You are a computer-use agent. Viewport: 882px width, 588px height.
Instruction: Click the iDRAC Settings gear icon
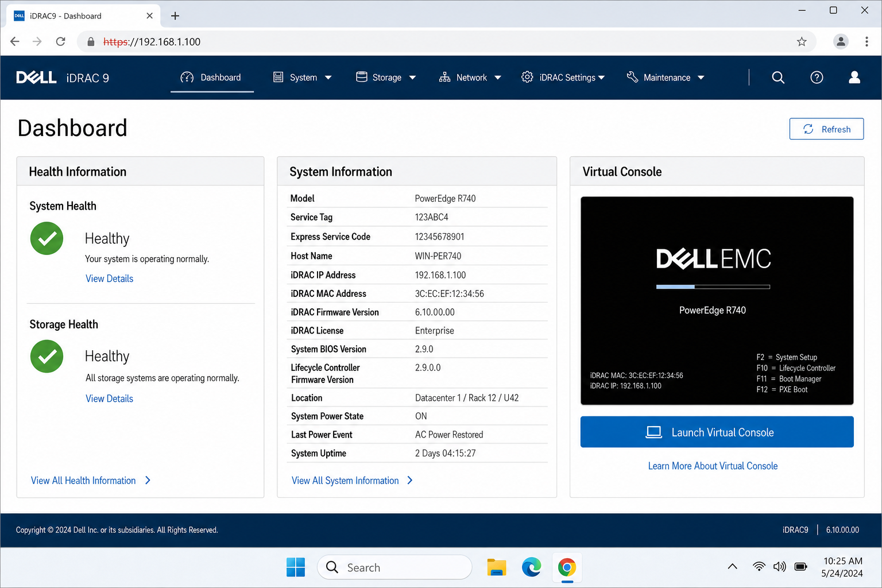[527, 77]
